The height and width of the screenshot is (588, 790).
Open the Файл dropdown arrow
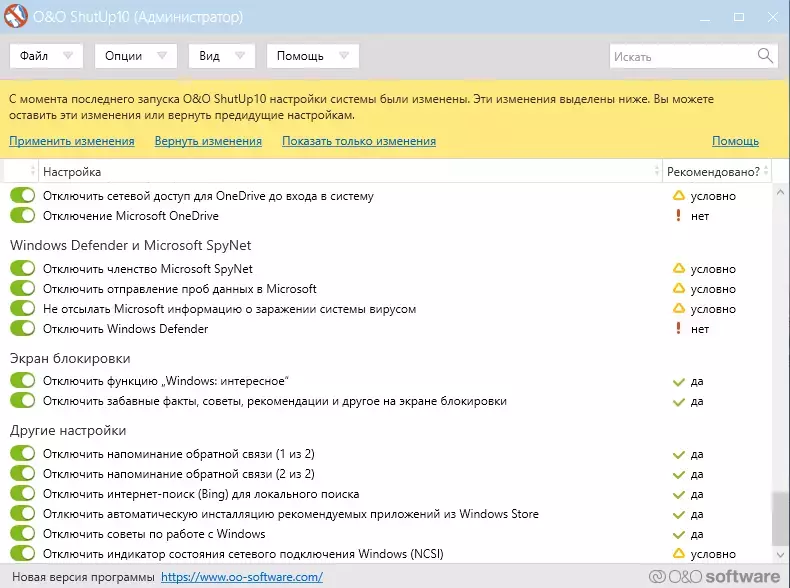click(68, 55)
